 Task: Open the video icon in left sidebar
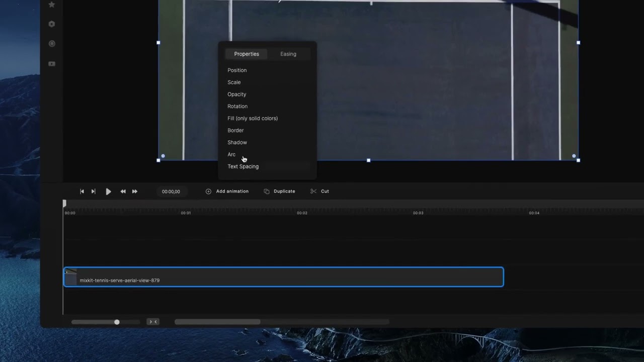[x=51, y=64]
